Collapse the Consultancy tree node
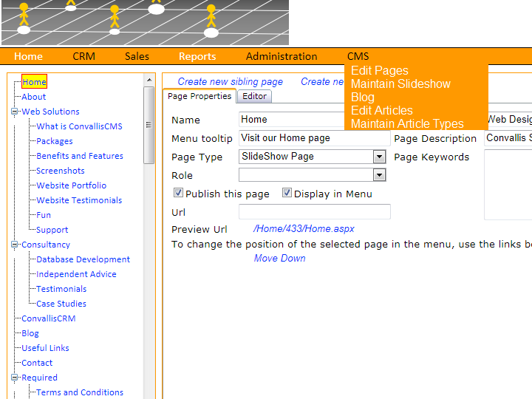Image resolution: width=532 pixels, height=399 pixels. 14,245
